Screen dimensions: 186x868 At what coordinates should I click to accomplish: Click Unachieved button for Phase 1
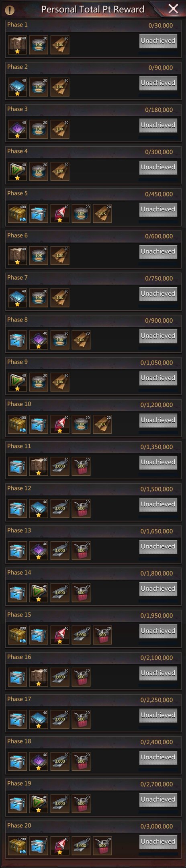[x=158, y=41]
